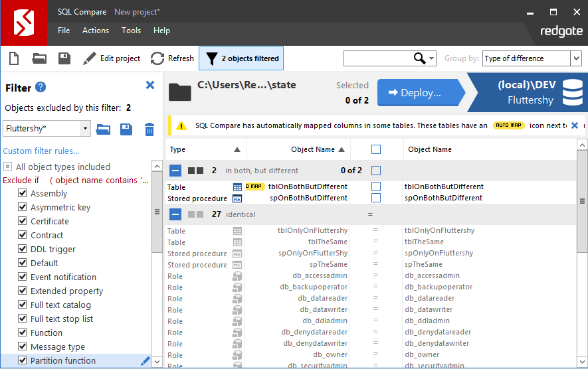Save the filter with the blue floppy icon

pos(126,129)
